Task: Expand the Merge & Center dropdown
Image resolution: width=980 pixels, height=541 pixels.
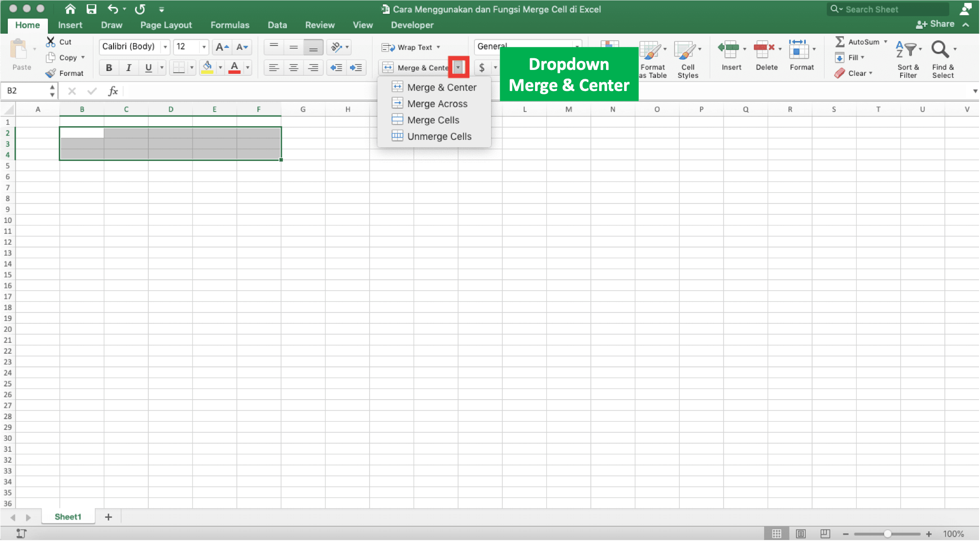Action: [x=459, y=68]
